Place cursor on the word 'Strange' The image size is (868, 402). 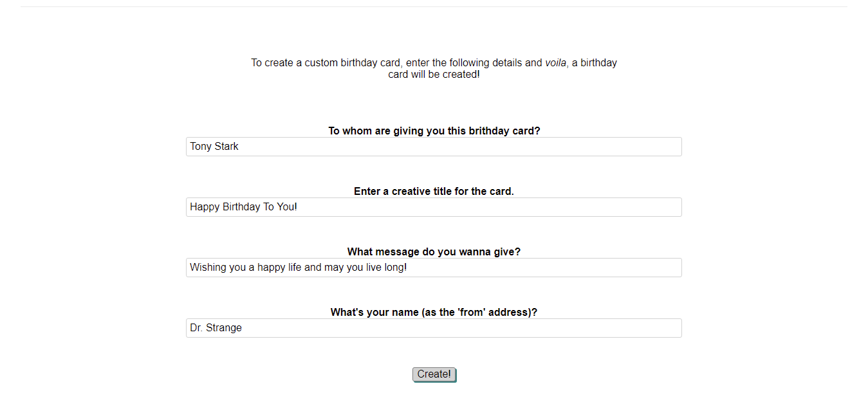click(224, 328)
